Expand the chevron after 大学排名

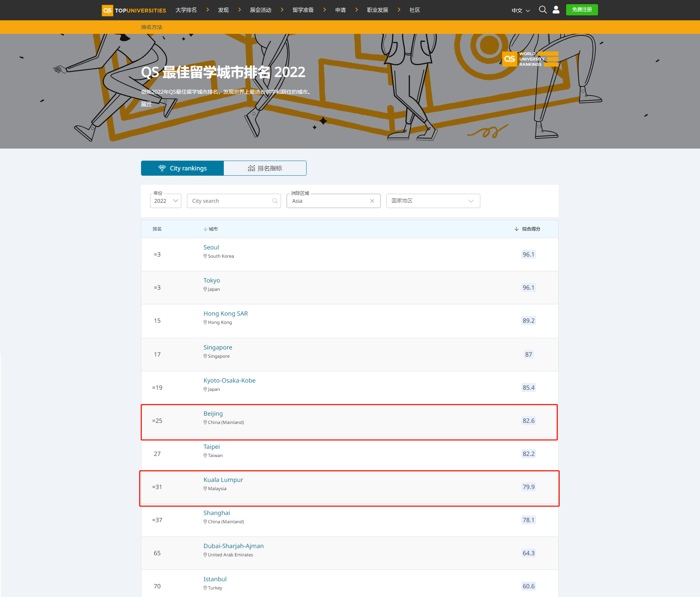tap(208, 10)
